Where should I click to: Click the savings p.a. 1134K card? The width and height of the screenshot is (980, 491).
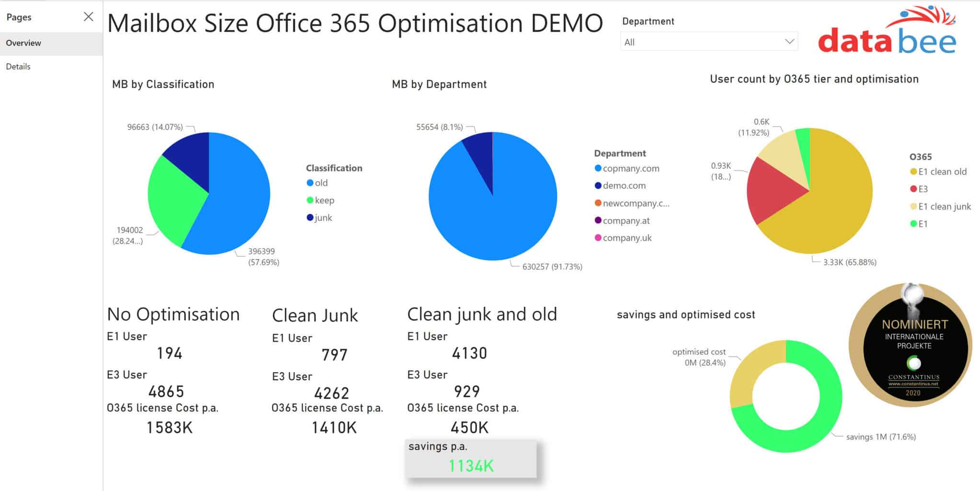(471, 458)
